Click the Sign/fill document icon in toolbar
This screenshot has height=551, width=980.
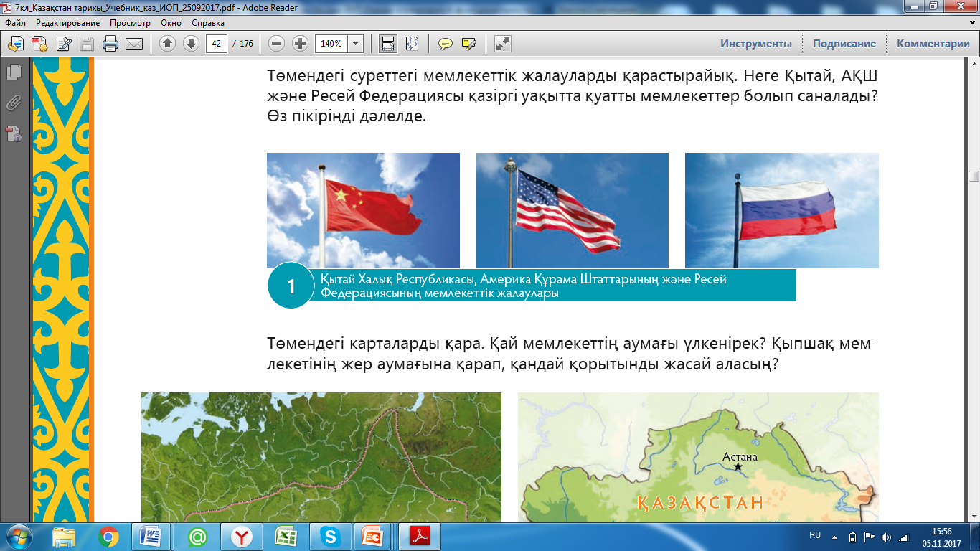pos(63,44)
